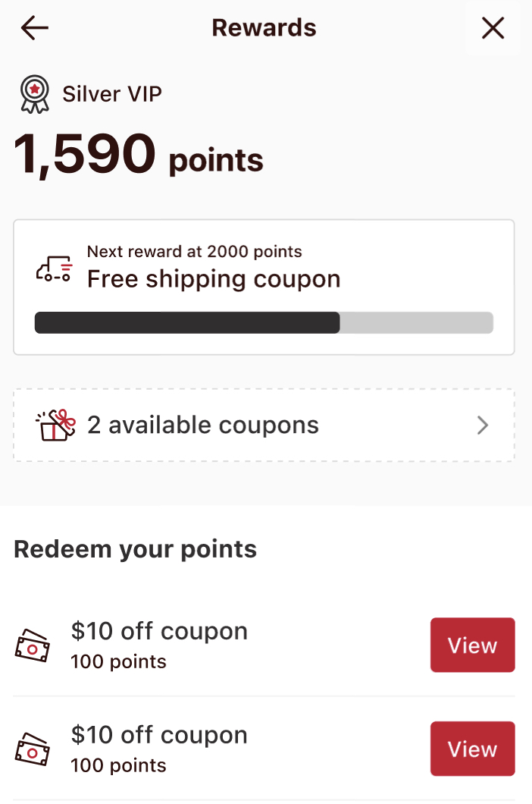Close the Rewards screen
Image resolution: width=532 pixels, height=804 pixels.
(x=493, y=29)
